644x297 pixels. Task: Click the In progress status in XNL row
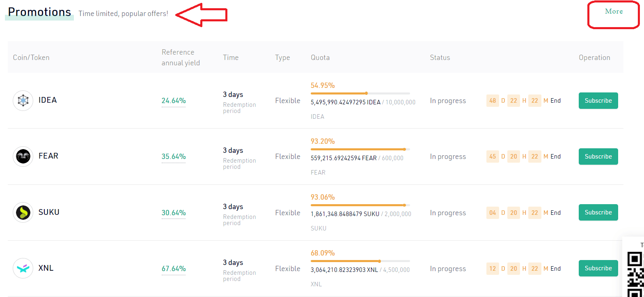448,269
